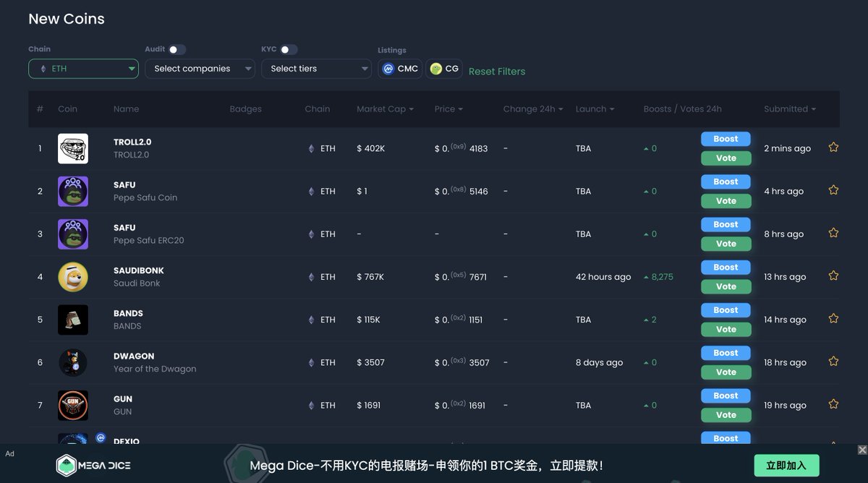Click the $ 402K market cap cell
The image size is (868, 483).
pos(371,148)
